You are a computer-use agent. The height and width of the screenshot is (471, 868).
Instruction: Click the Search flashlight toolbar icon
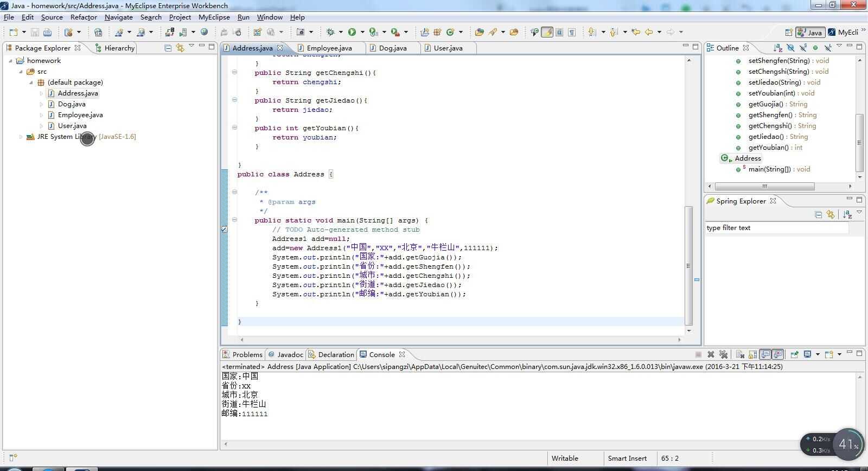(x=493, y=32)
